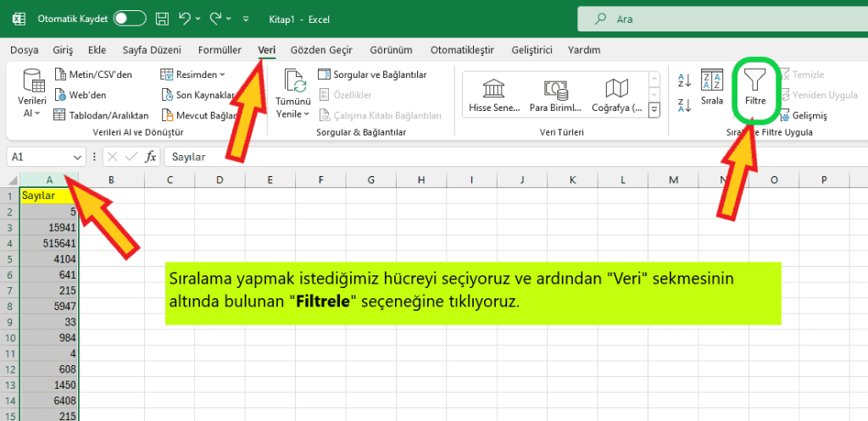Choose the Para Birimleri data type
Viewport: 868px width, 421px height.
pos(555,94)
